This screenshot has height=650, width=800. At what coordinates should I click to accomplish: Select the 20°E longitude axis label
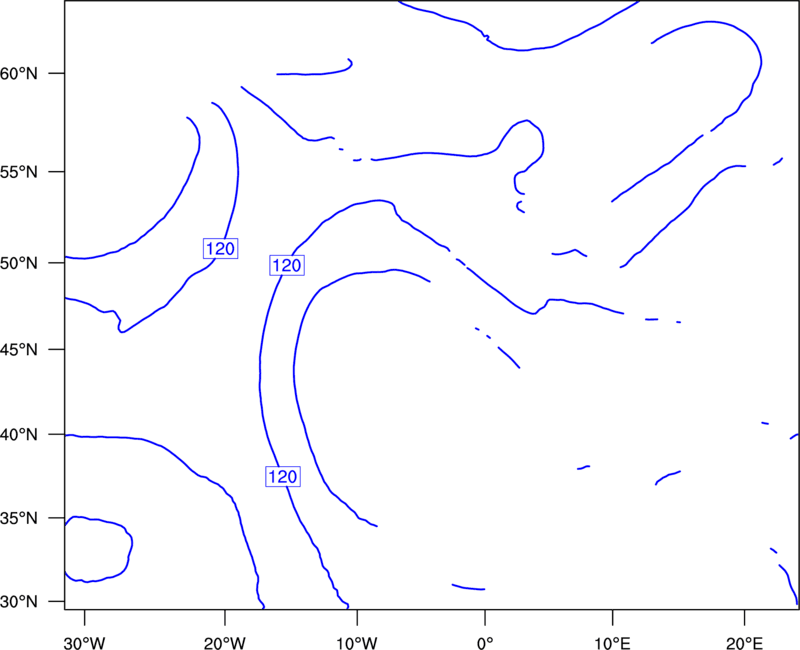click(744, 643)
